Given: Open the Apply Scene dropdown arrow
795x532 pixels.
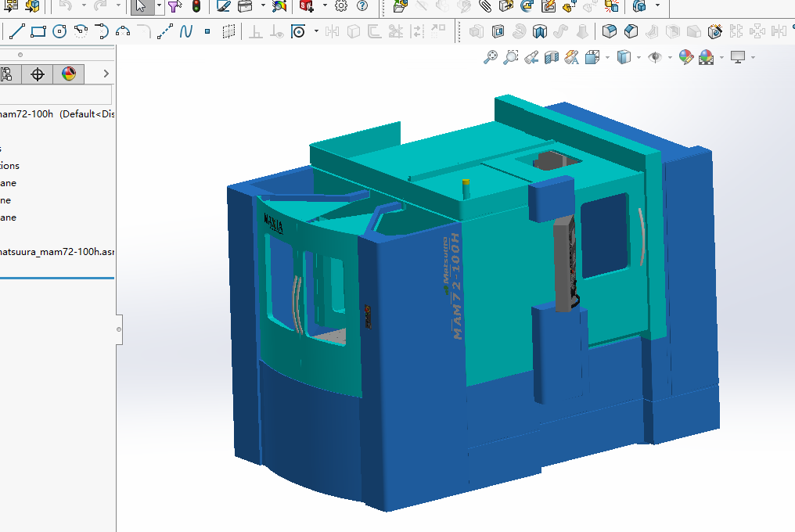Looking at the screenshot, I should click(721, 58).
